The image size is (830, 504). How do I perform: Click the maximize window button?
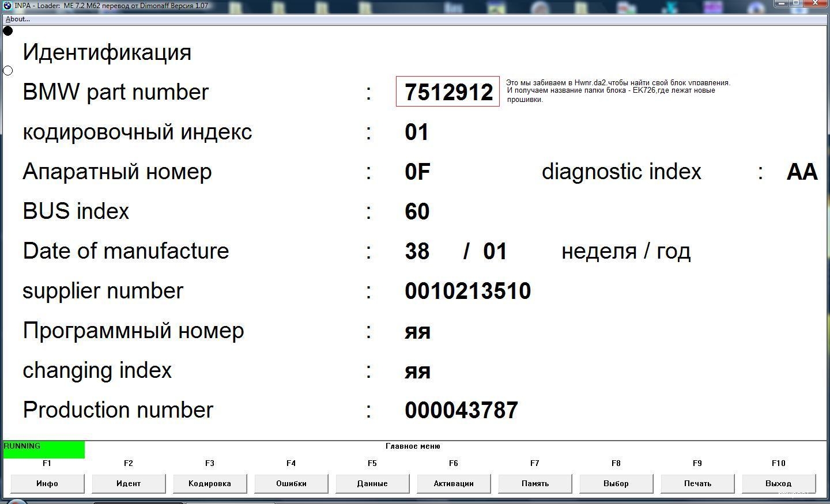(x=796, y=3)
